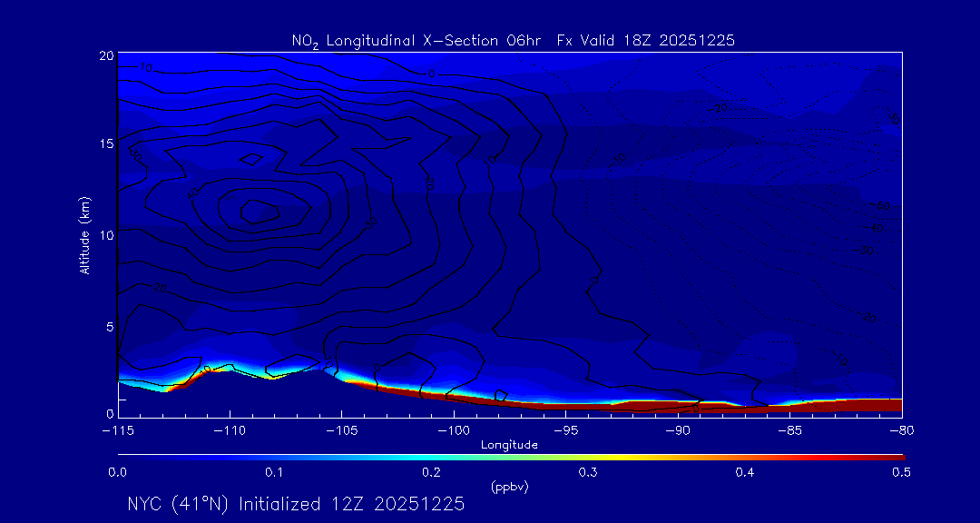The image size is (980, 523).
Task: Click the Longitude axis label
Action: coord(509,445)
